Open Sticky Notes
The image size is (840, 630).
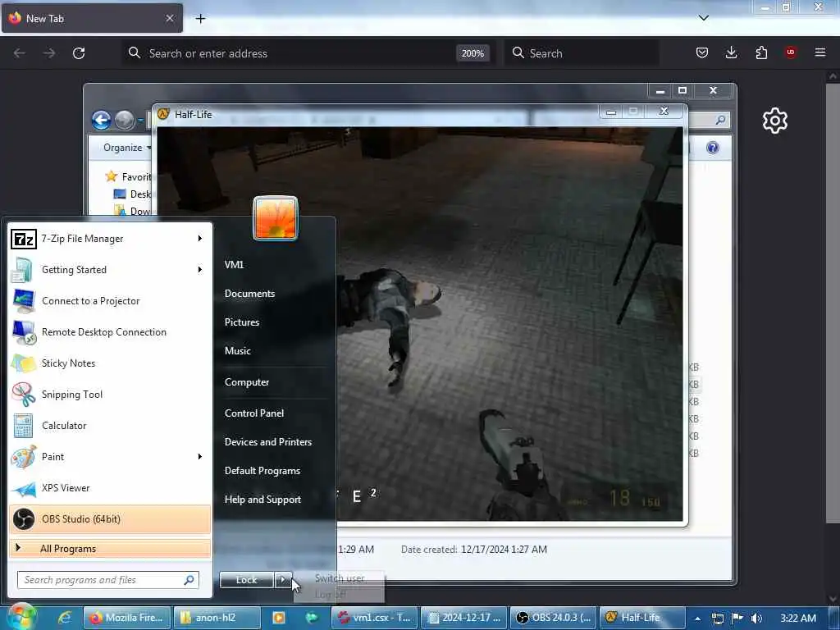(110, 363)
